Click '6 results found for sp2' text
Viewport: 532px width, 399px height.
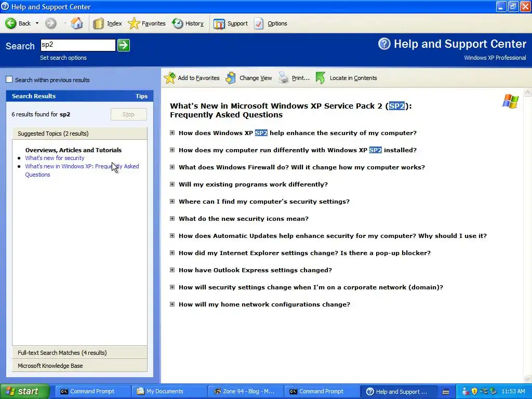[x=41, y=114]
